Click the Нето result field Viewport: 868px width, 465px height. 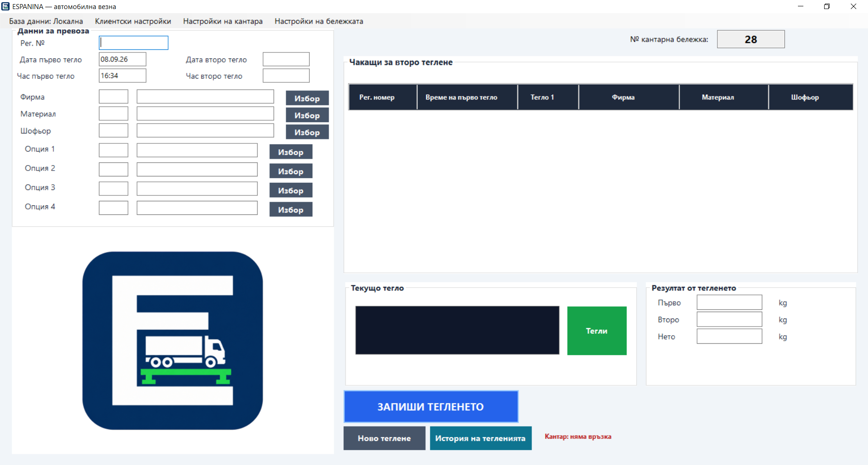click(x=729, y=336)
